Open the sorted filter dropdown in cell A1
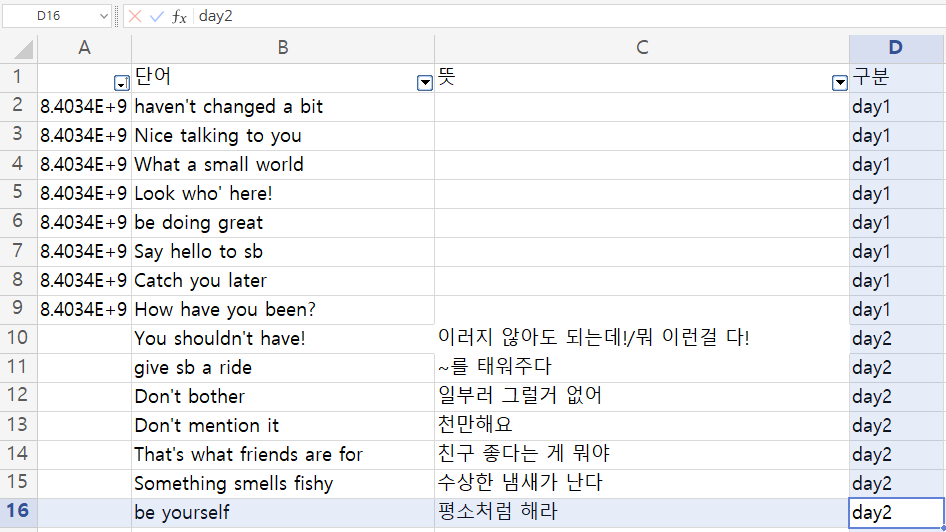 pyautogui.click(x=121, y=83)
